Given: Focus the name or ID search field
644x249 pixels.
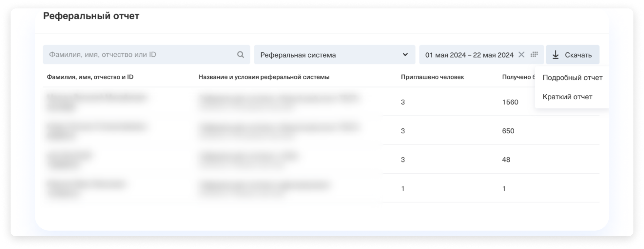Looking at the screenshot, I should click(140, 55).
